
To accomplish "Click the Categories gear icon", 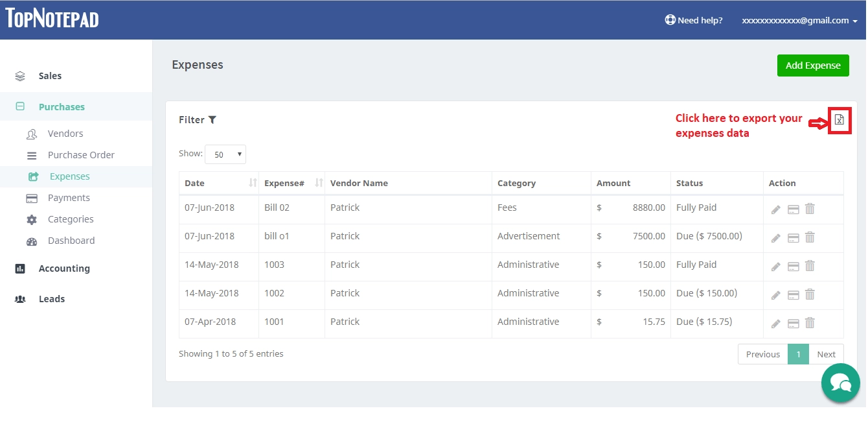I will point(32,220).
